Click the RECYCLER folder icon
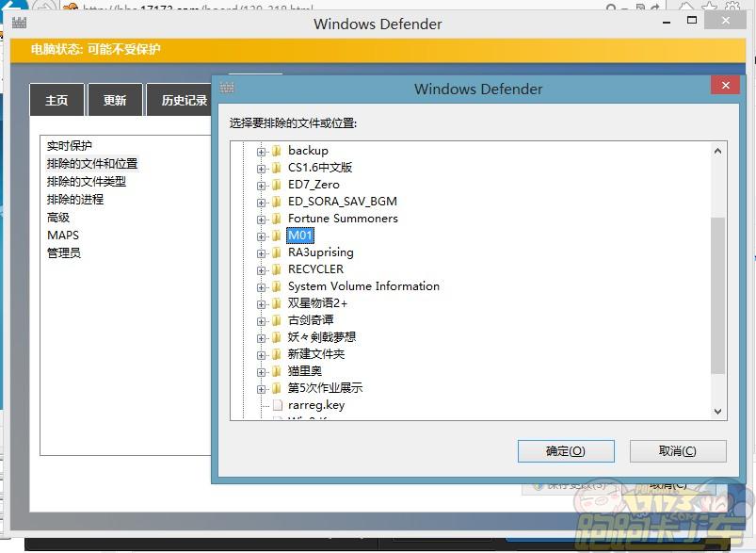The image size is (756, 553). (x=277, y=269)
